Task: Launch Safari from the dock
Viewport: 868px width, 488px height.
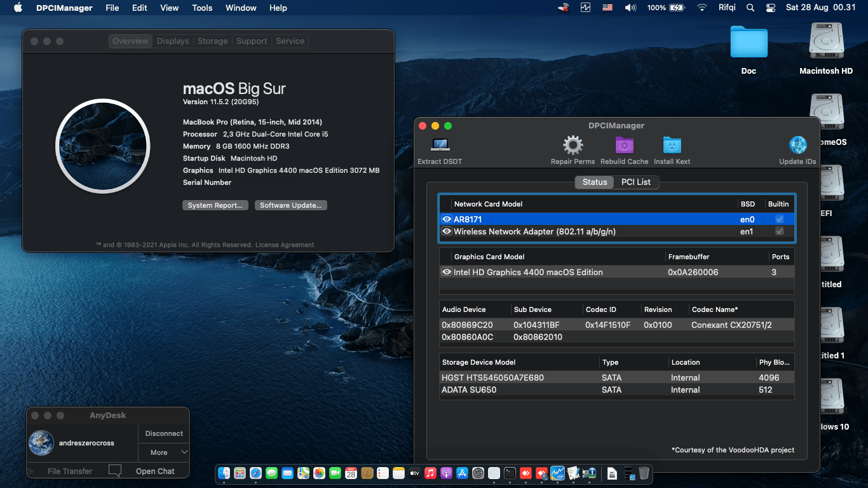Action: [x=256, y=473]
